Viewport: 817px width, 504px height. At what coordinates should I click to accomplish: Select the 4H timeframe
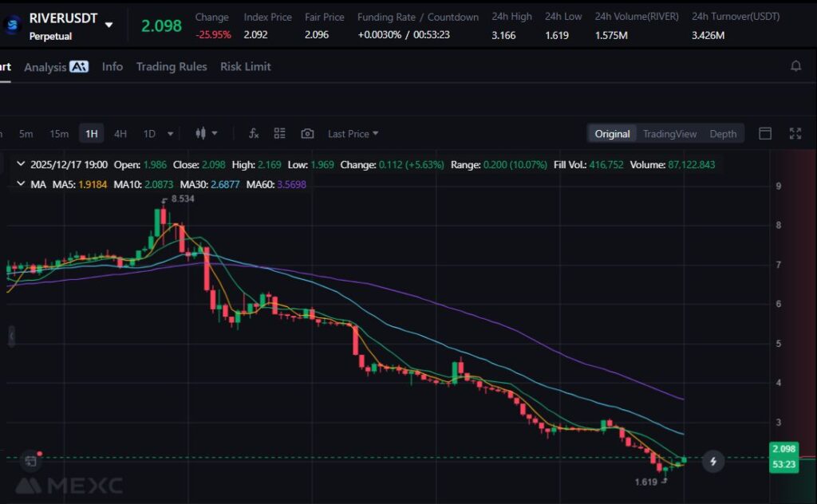click(x=120, y=134)
